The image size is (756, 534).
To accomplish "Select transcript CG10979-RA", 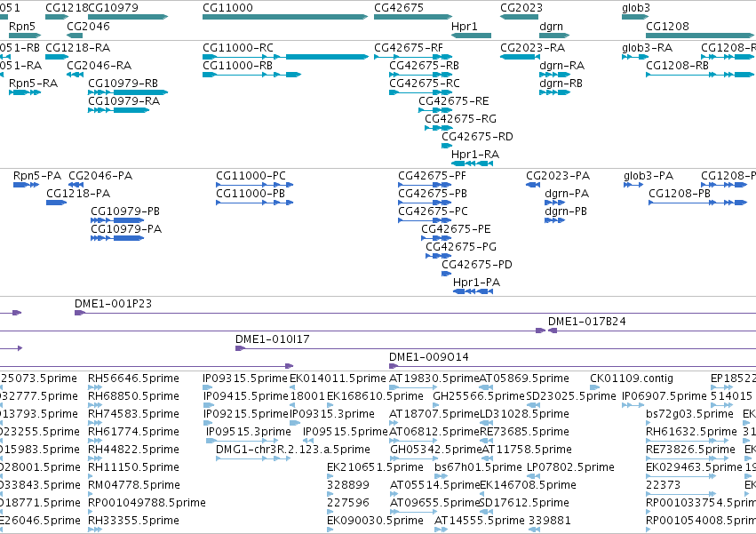I will (x=119, y=110).
